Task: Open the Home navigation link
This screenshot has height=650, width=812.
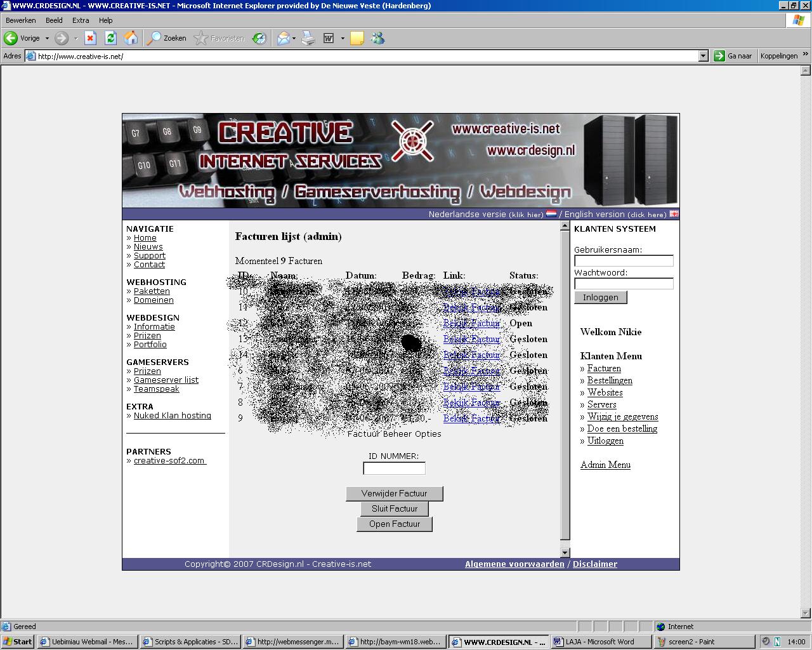Action: click(x=145, y=238)
